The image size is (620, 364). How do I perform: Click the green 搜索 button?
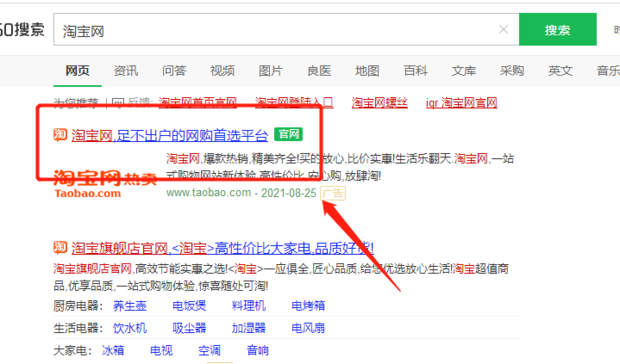point(558,29)
